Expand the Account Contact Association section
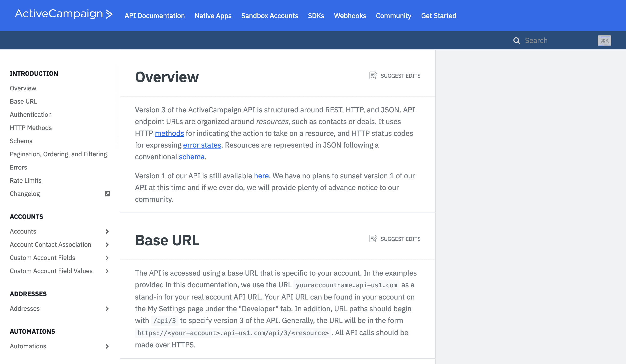 (108, 244)
